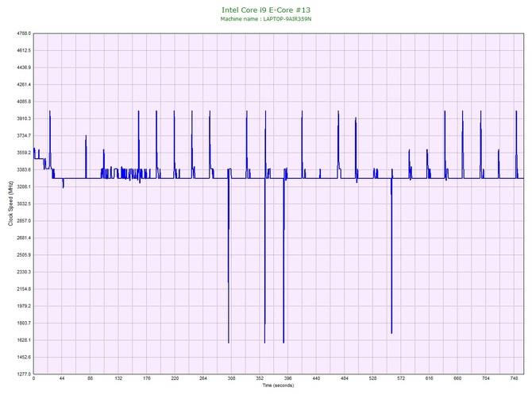Click the 616 x-axis time label
532x399 pixels.
point(430,378)
